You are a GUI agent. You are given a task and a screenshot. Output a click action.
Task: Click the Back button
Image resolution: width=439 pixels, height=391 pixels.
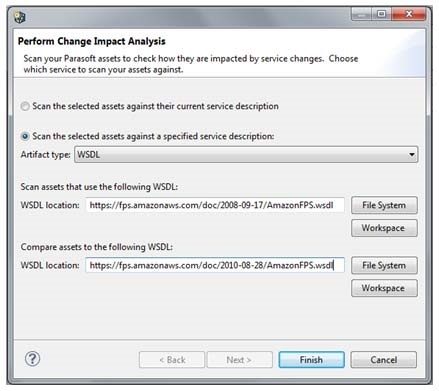coord(172,360)
